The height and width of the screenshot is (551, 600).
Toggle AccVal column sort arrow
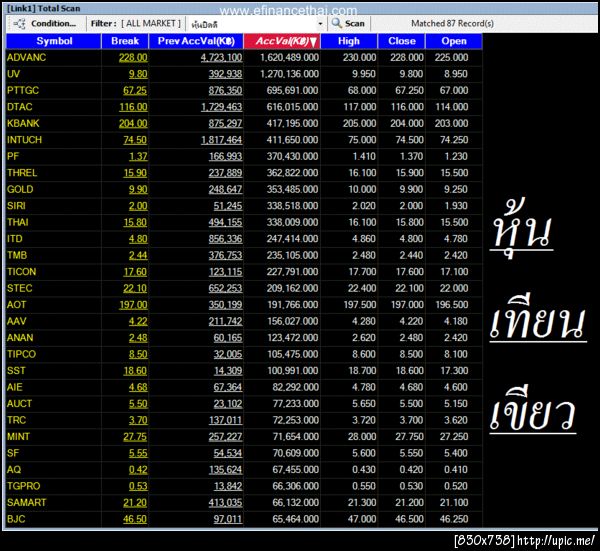[313, 42]
